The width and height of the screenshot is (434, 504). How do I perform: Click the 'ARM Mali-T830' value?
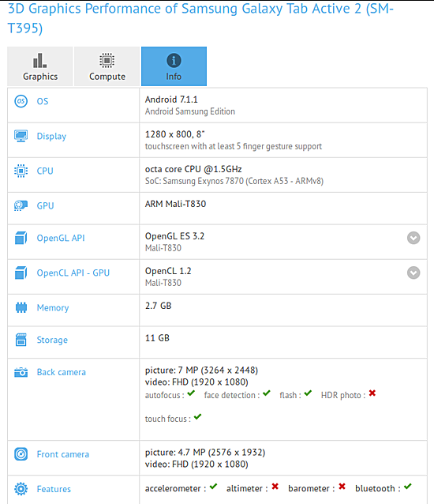[x=175, y=204]
